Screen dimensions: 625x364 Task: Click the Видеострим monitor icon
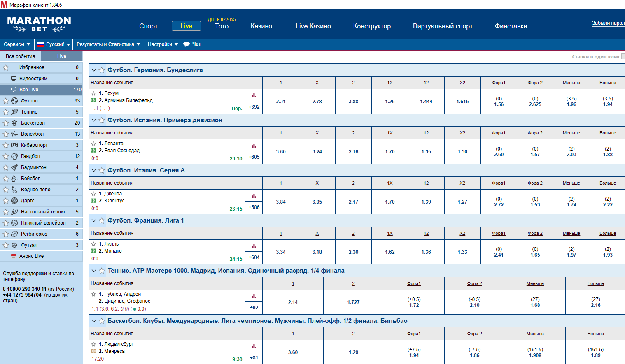pos(14,79)
